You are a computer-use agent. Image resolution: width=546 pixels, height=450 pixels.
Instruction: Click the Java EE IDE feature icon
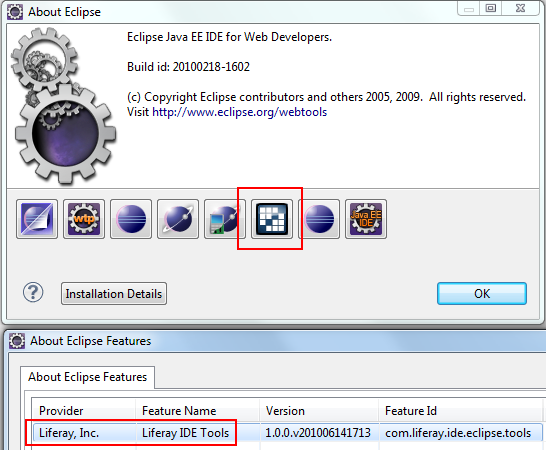[366, 219]
